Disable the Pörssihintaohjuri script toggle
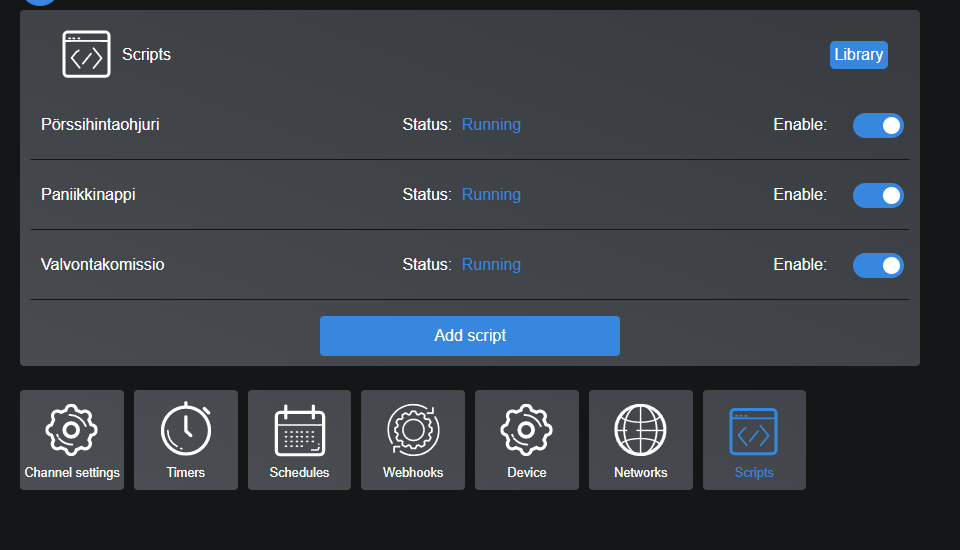The image size is (960, 550). pos(878,125)
